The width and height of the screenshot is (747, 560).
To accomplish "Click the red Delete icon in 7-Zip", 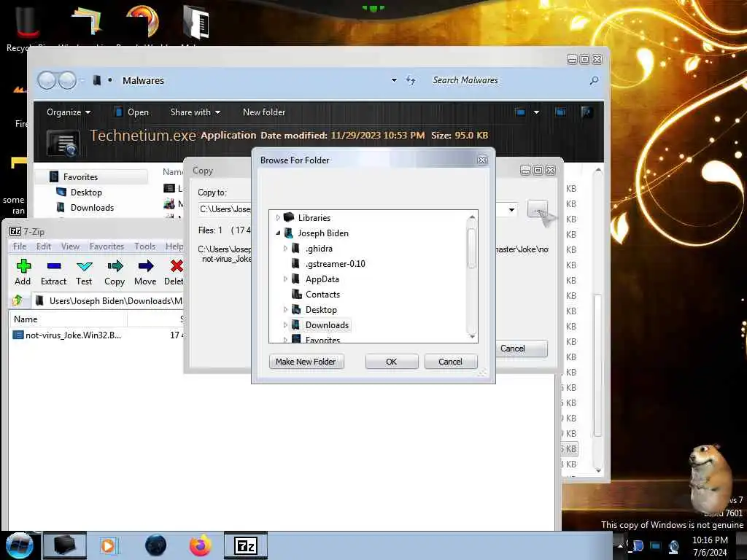I will point(177,265).
